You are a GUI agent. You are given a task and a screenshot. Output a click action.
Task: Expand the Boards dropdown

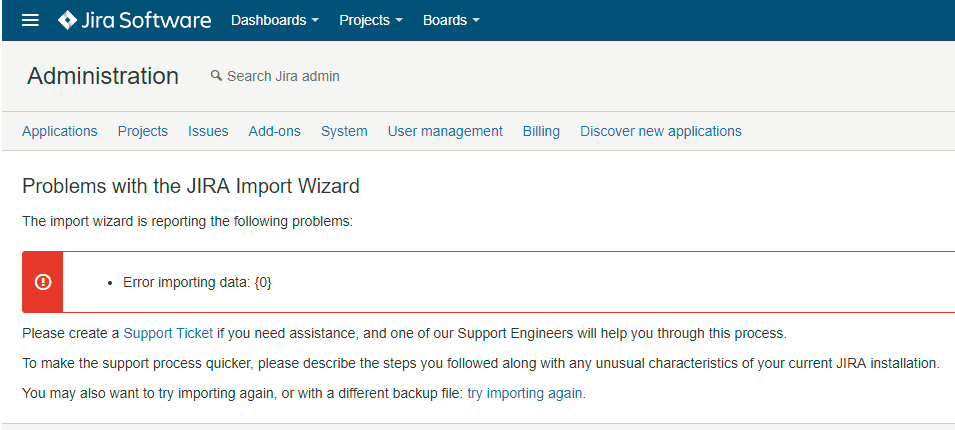point(451,20)
